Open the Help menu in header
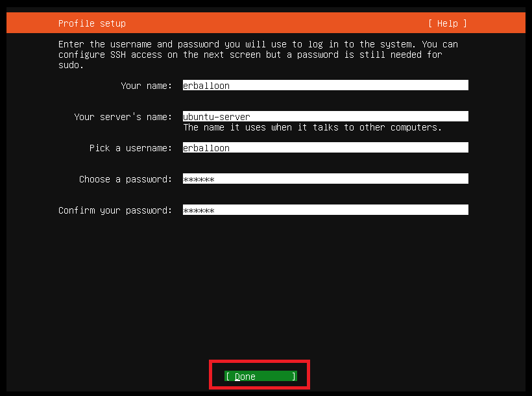532x396 pixels. pos(447,23)
